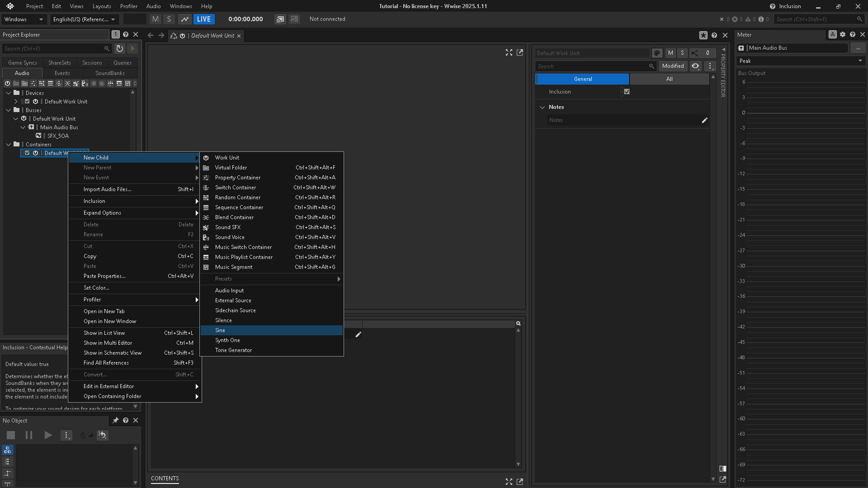Toggle the Solo S button in toolbar
The width and height of the screenshot is (868, 488).
click(x=169, y=19)
